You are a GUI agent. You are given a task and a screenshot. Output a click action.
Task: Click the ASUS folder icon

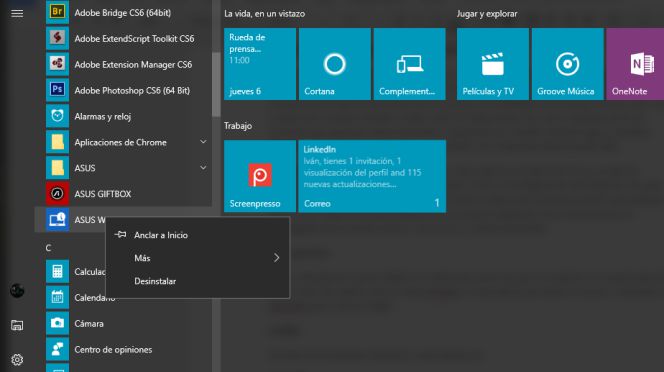[x=57, y=168]
